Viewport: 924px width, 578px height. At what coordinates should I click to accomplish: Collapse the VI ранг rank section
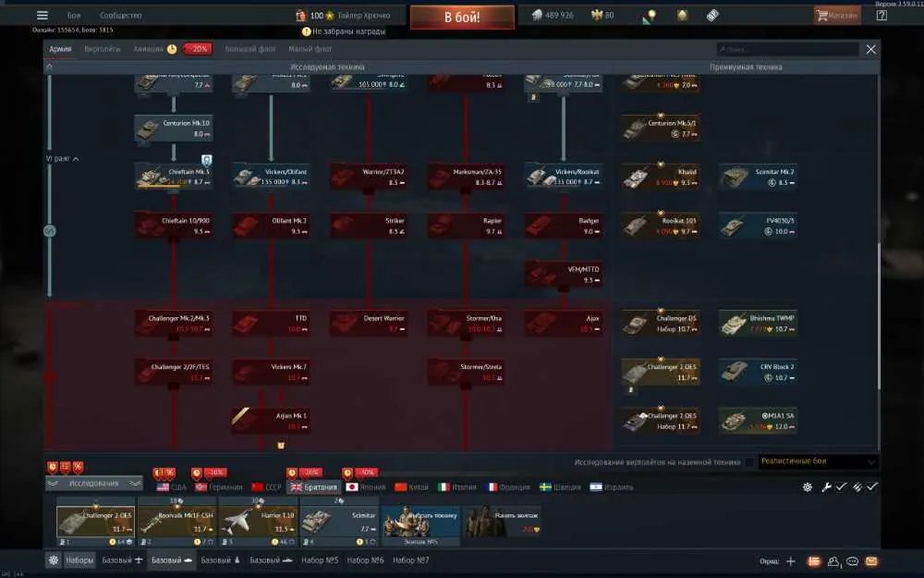[63, 159]
